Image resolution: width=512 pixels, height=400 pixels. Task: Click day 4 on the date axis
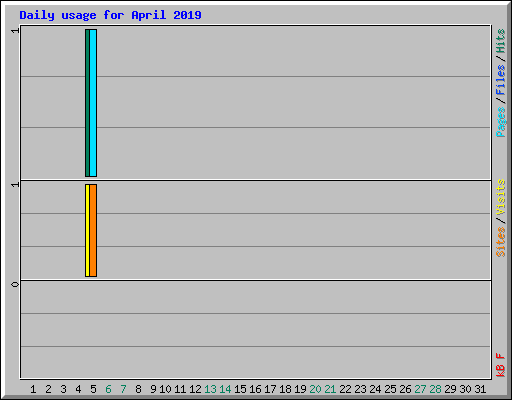coord(78,389)
